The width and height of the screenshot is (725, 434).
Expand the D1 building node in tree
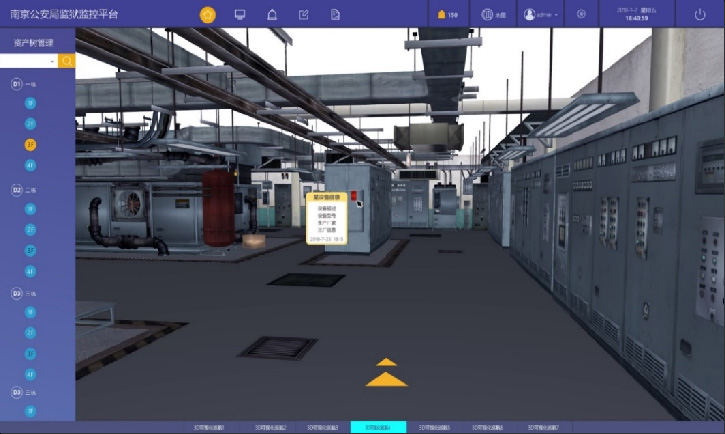(17, 84)
